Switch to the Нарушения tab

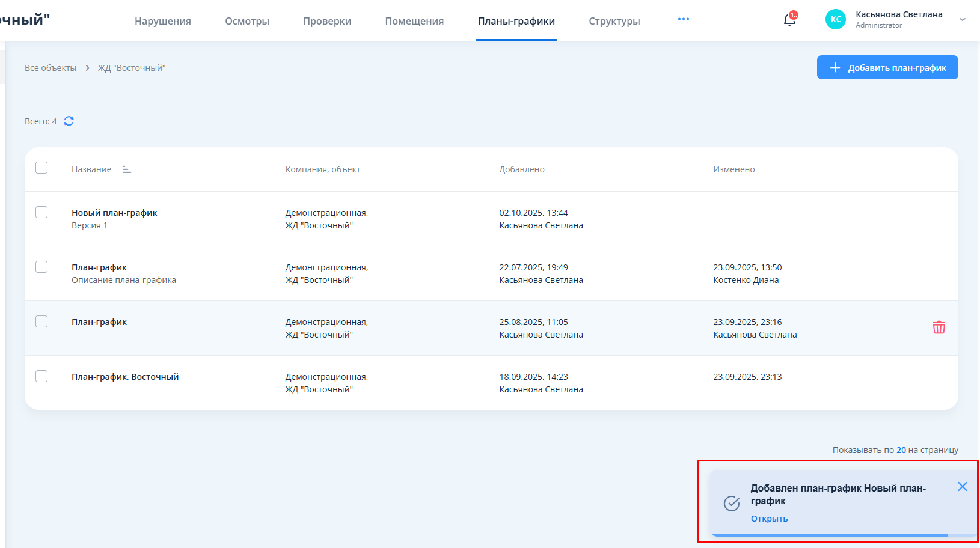pos(163,21)
